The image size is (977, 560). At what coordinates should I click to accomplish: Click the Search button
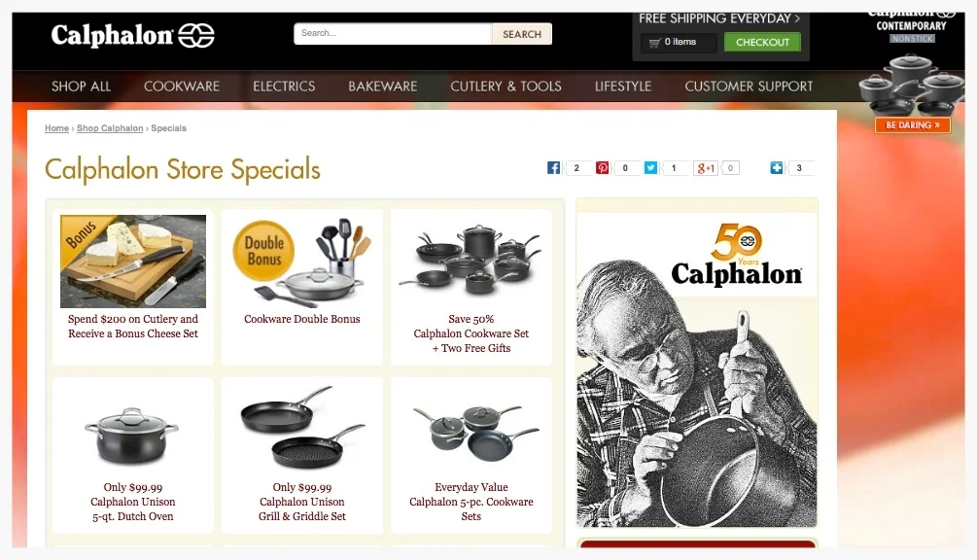point(522,34)
